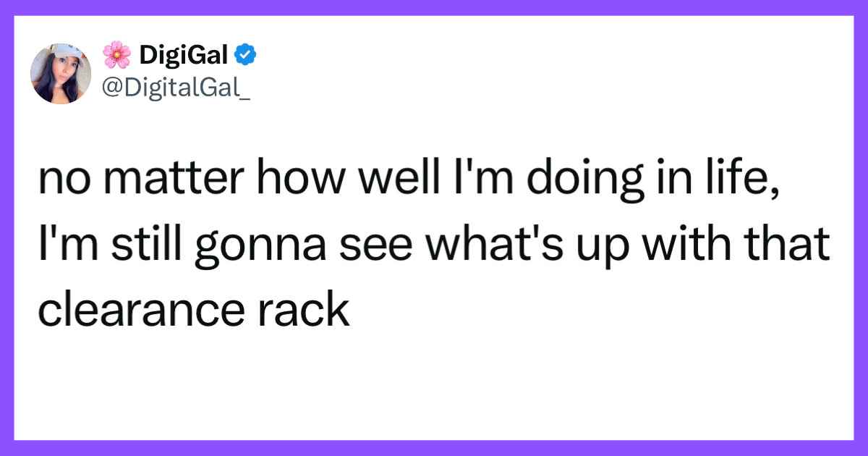Click the purple border of the image
Image resolution: width=868 pixels, height=456 pixels.
[434, 7]
